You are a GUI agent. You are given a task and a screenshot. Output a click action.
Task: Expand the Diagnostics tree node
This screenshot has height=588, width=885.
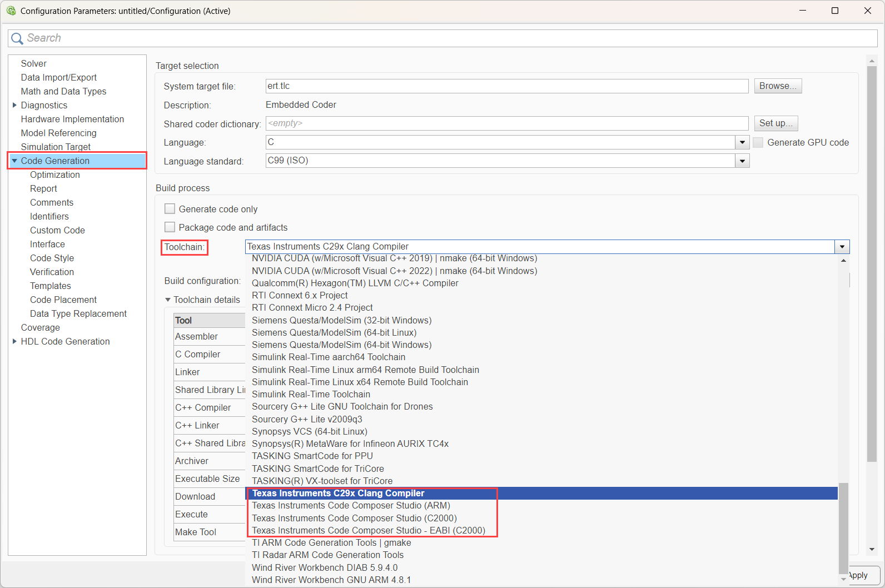(14, 105)
